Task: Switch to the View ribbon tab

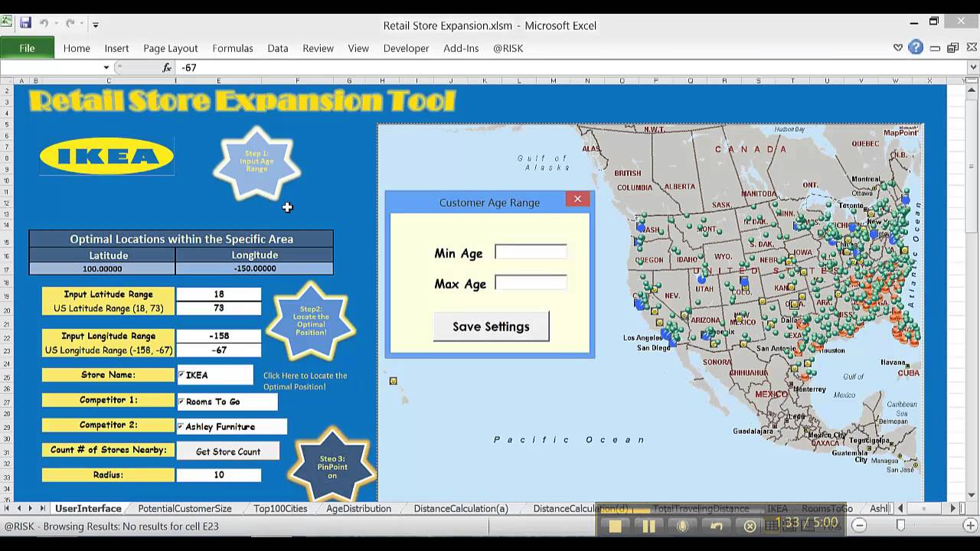Action: pos(358,47)
